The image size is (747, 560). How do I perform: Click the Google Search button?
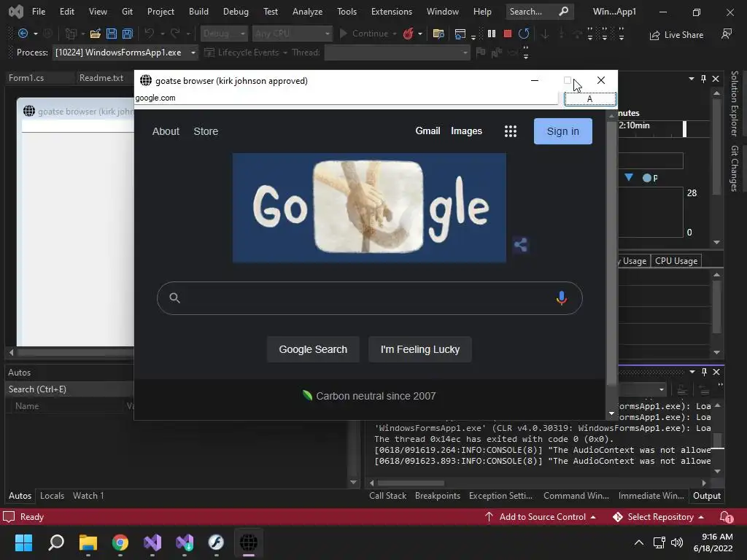[313, 349]
